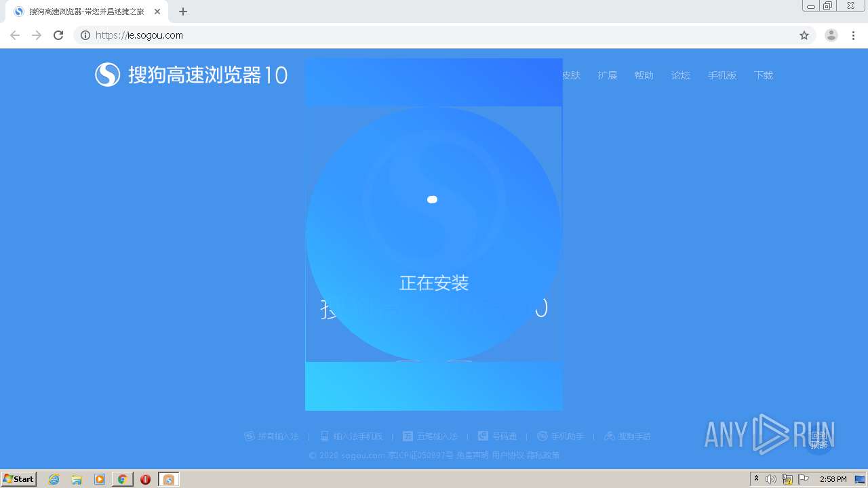Open the 隐私政策 footer link
The image size is (868, 488).
pos(543,455)
